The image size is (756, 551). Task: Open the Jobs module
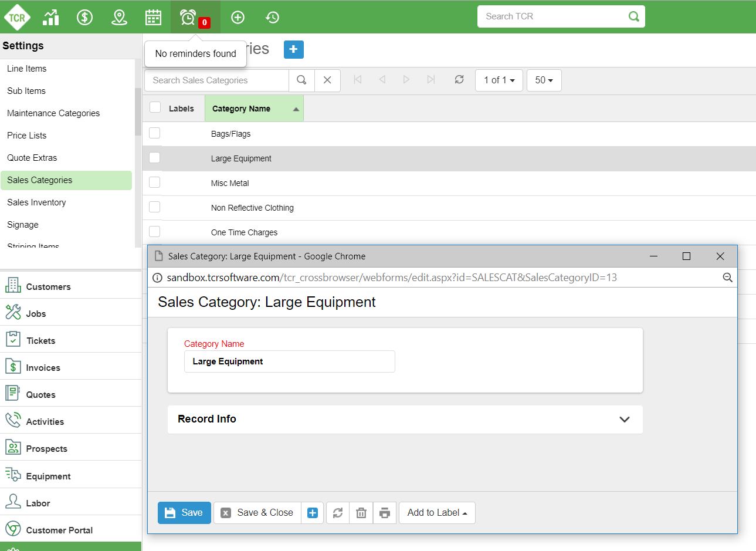pos(70,313)
